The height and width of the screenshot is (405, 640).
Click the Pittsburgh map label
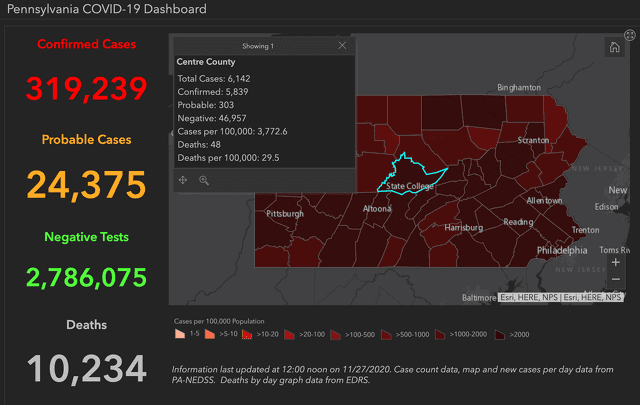click(285, 214)
